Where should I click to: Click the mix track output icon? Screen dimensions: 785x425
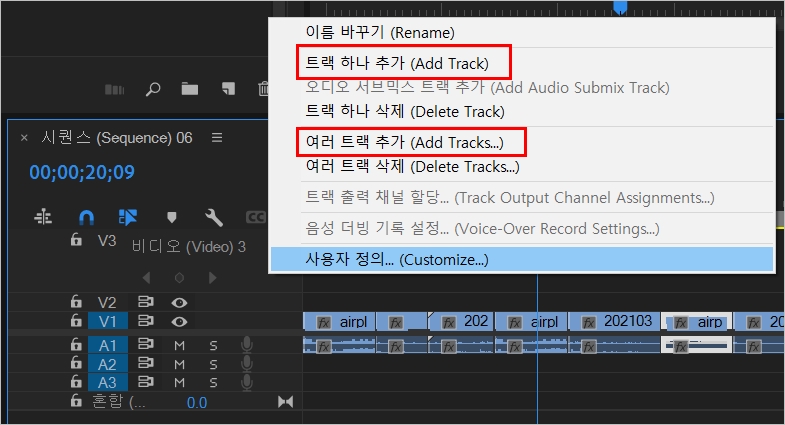(285, 401)
